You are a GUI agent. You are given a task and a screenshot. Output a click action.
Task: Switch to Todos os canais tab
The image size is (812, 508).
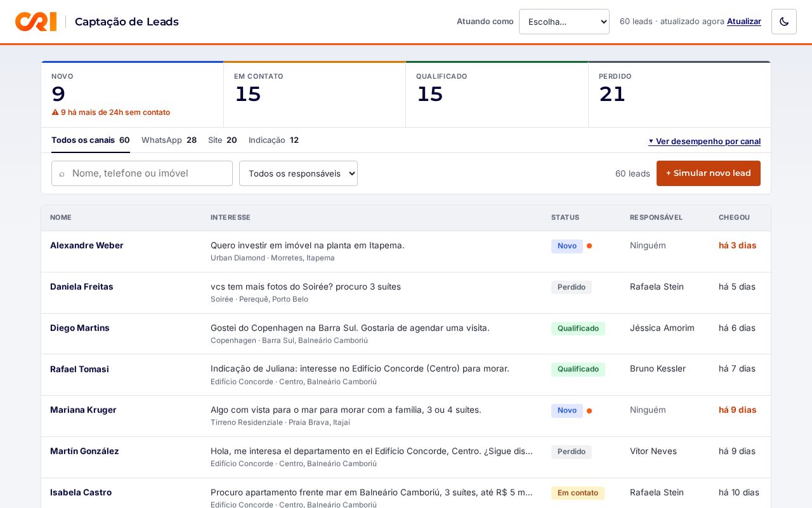pyautogui.click(x=91, y=140)
